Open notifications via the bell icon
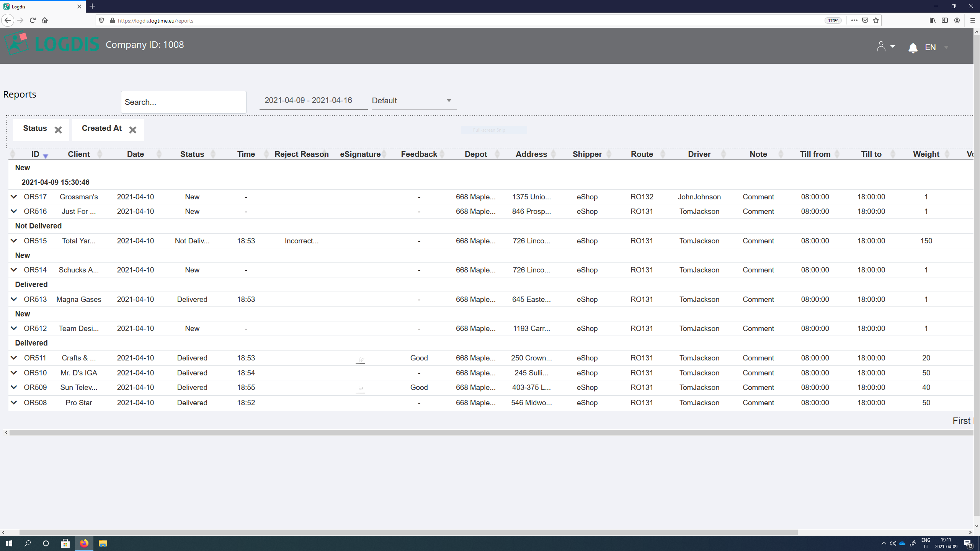The height and width of the screenshot is (551, 980). pyautogui.click(x=913, y=47)
